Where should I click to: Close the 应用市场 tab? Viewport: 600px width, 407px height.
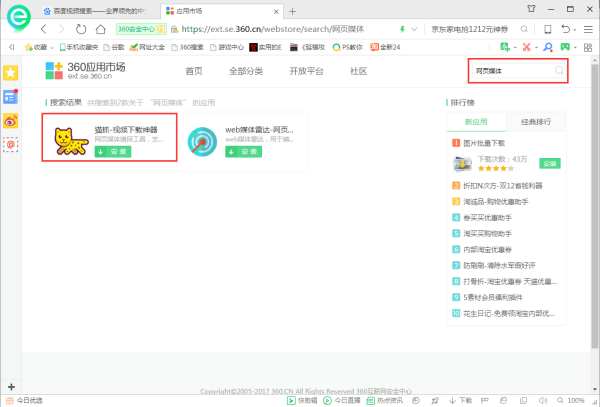[276, 11]
